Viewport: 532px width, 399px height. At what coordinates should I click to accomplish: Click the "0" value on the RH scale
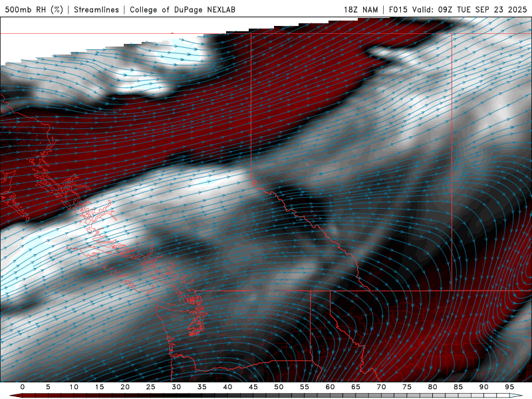(23, 387)
